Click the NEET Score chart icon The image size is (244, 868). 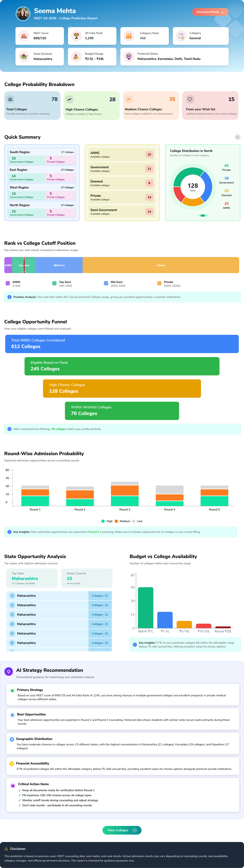click(24, 36)
